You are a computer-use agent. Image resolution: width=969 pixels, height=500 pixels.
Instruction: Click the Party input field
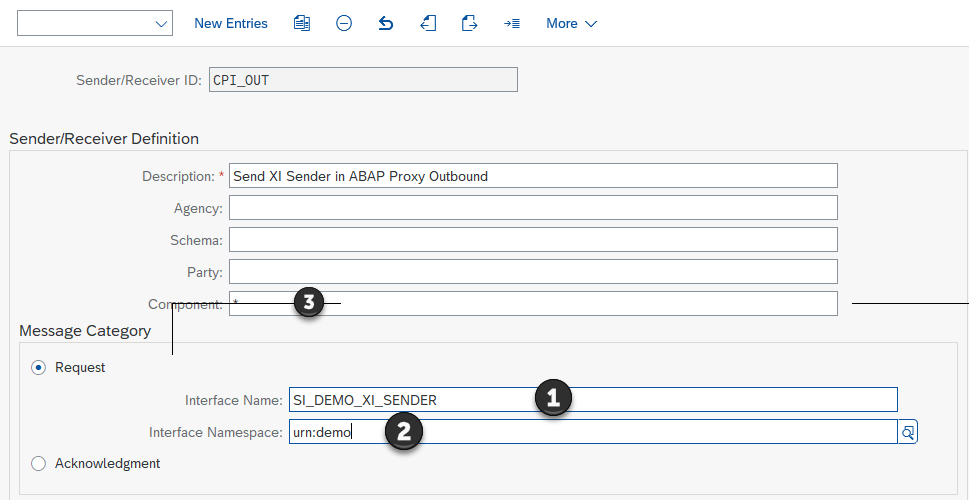click(x=532, y=272)
